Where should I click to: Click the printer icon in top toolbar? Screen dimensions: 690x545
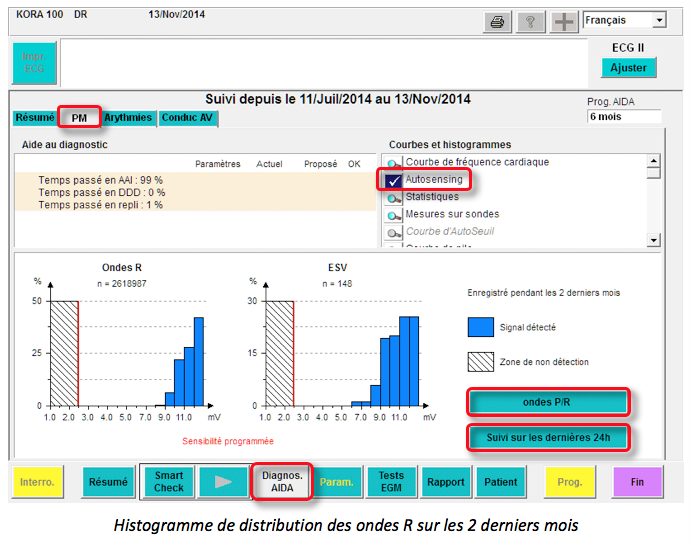coord(497,22)
